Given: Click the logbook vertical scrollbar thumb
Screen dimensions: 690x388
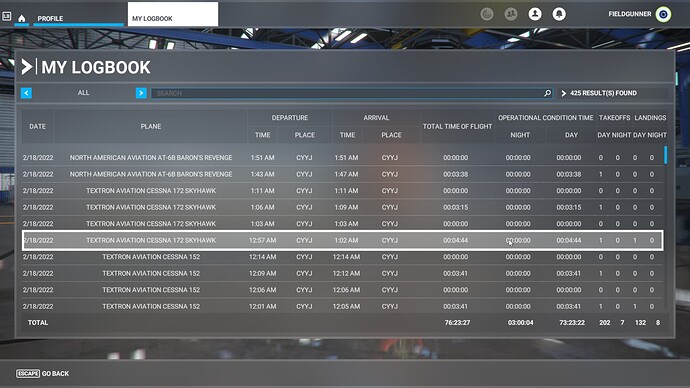Looking at the screenshot, I should pyautogui.click(x=665, y=155).
